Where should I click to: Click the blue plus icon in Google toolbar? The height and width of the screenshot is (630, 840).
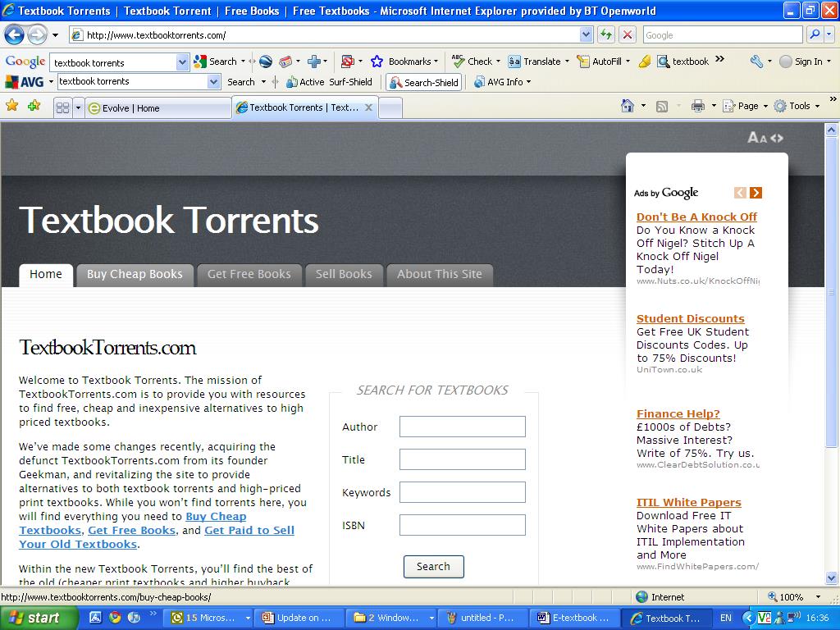click(314, 62)
